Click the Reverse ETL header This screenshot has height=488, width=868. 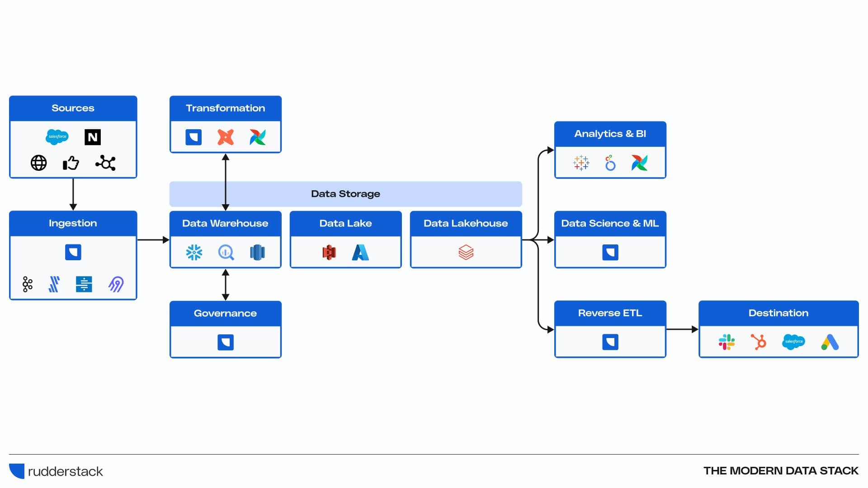[x=610, y=313]
